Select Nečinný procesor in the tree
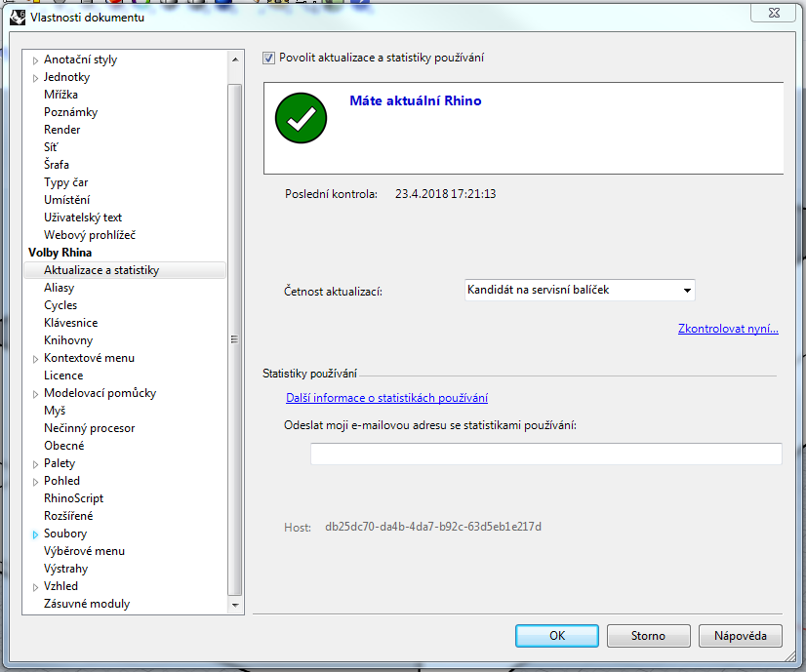 (x=90, y=428)
